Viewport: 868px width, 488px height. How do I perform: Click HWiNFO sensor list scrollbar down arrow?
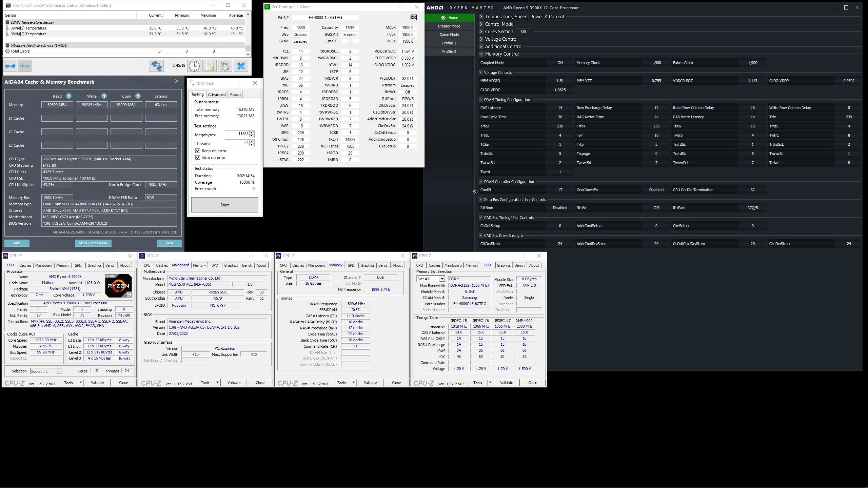248,54
